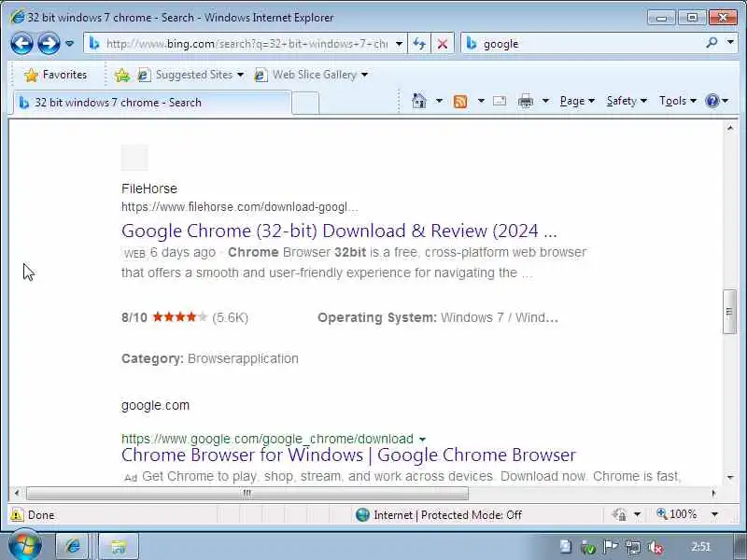Expand the Feeds dropdown arrow

[x=481, y=101]
